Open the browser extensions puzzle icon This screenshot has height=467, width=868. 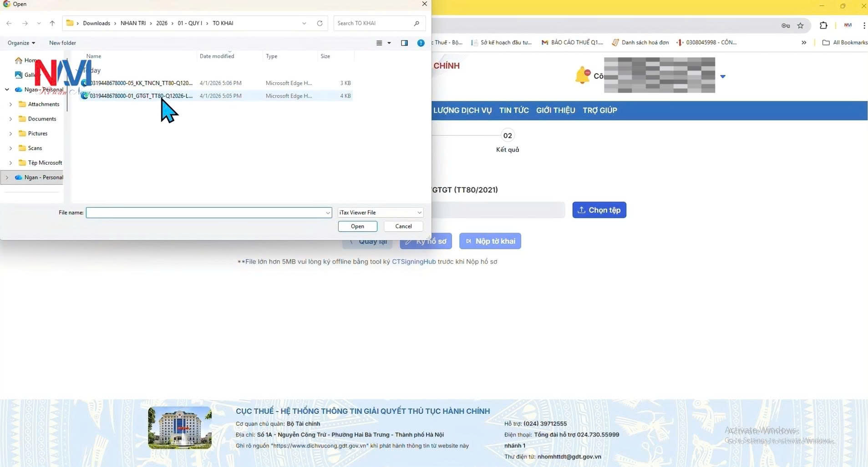pos(823,25)
